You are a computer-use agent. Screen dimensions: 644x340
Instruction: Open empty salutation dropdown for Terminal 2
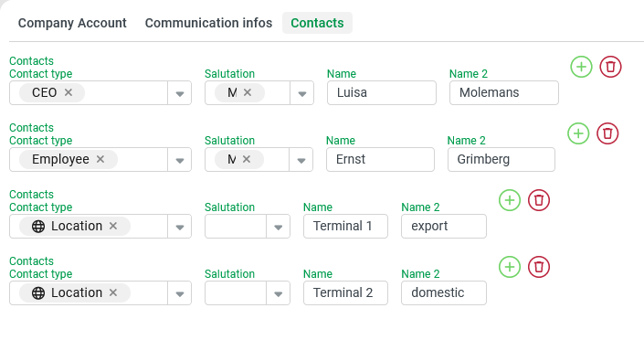(278, 293)
